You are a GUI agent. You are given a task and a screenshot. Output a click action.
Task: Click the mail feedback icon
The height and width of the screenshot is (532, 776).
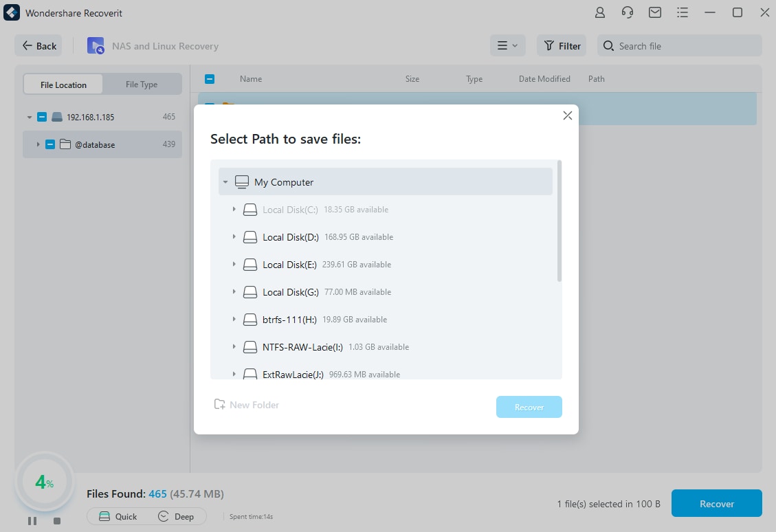pos(655,12)
